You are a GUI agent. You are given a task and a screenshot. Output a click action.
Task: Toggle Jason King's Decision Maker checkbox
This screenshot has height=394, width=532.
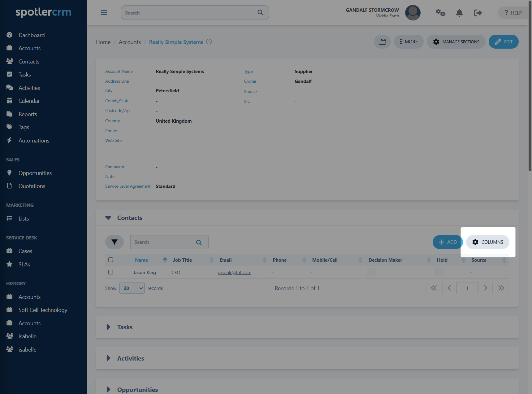[371, 273]
